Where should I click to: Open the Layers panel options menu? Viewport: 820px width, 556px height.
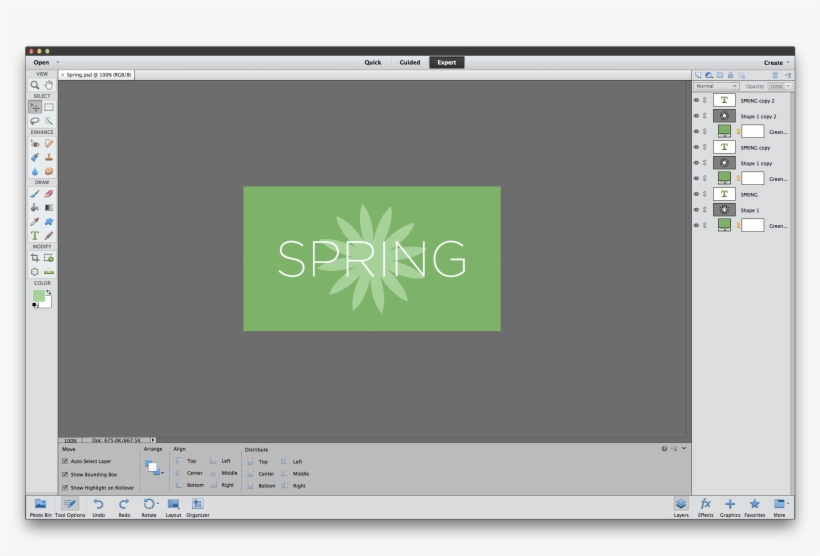[x=788, y=75]
